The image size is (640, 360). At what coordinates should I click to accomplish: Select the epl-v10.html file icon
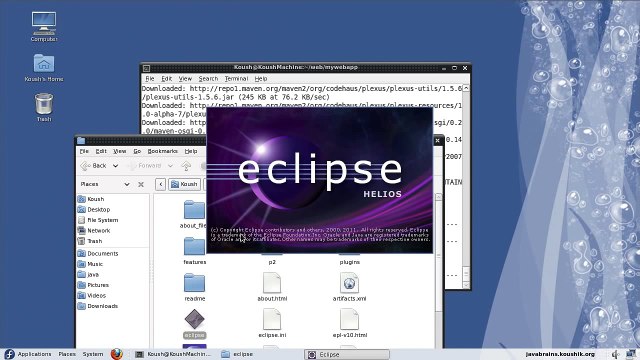tap(349, 319)
